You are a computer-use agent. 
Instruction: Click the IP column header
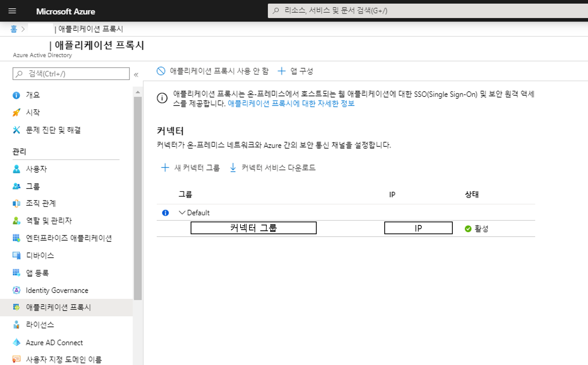(x=392, y=195)
